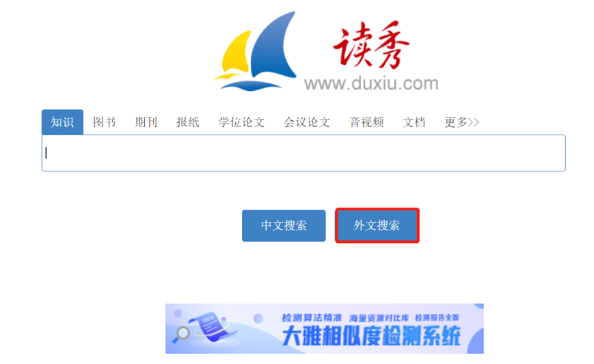Click the 检测报告全面 text in banner

click(437, 318)
